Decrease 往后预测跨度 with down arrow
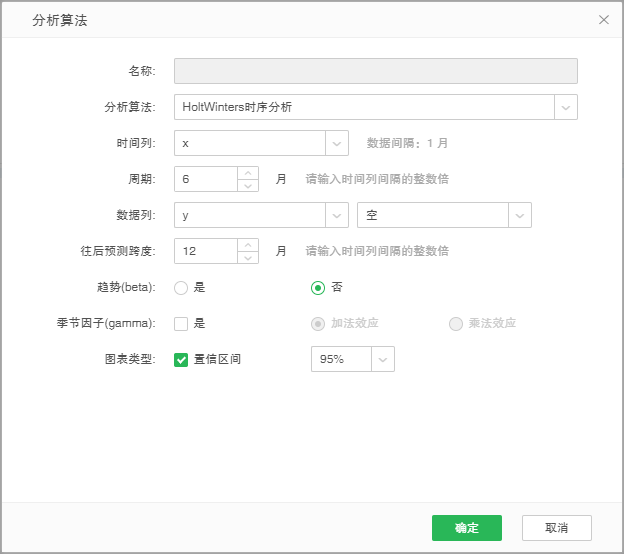Image resolution: width=624 pixels, height=554 pixels. (248, 258)
